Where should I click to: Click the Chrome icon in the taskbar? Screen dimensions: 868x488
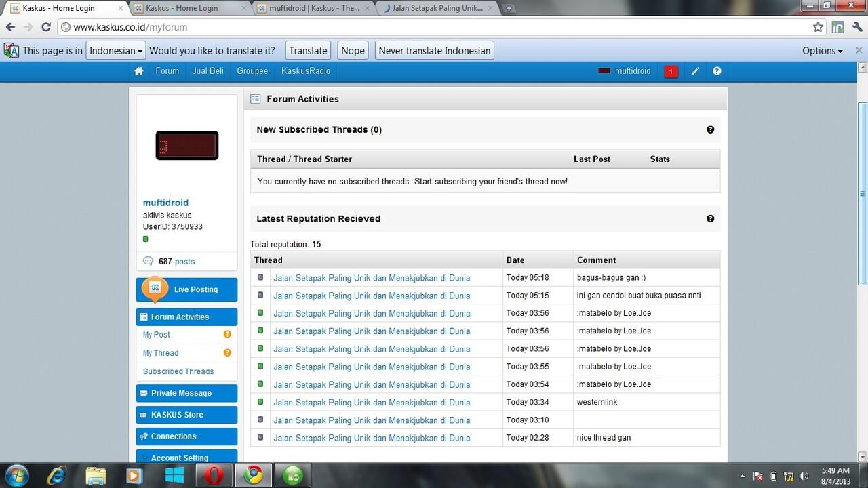point(254,475)
